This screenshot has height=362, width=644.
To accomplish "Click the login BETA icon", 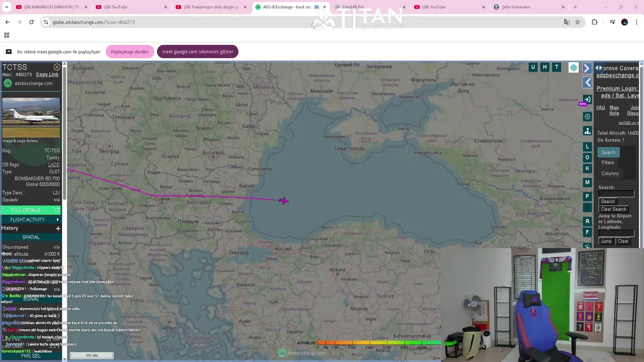I will point(587,100).
